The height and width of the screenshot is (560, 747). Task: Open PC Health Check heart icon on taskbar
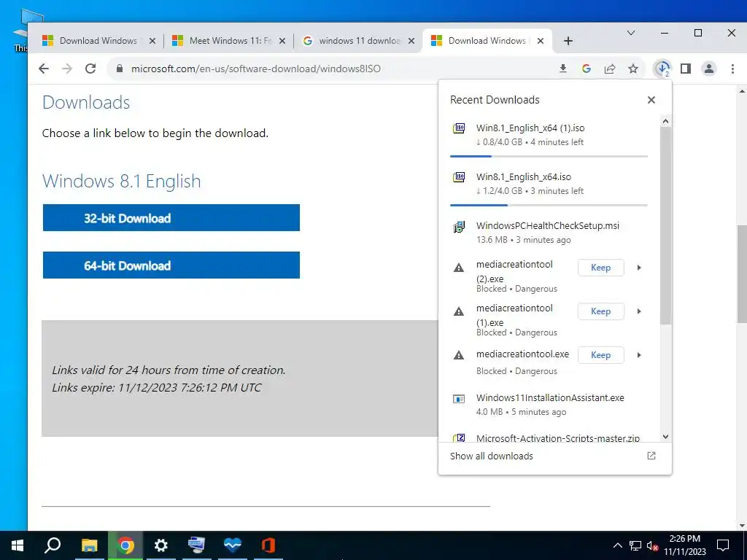pyautogui.click(x=233, y=545)
